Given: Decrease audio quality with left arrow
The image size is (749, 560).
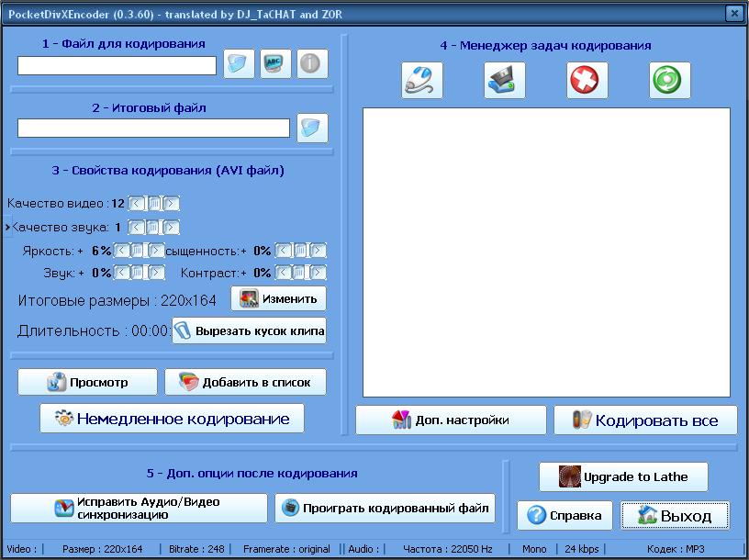Looking at the screenshot, I should pos(136,228).
